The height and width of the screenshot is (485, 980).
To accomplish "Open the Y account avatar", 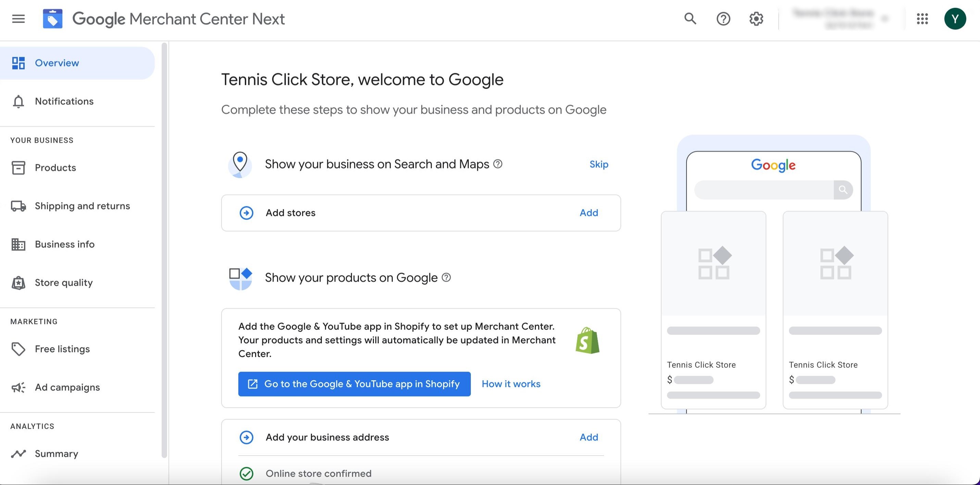I will [955, 18].
